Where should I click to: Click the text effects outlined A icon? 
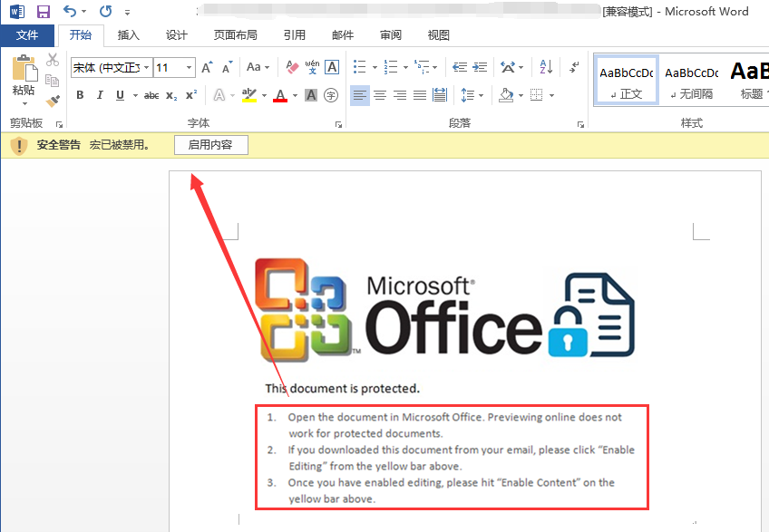click(219, 95)
